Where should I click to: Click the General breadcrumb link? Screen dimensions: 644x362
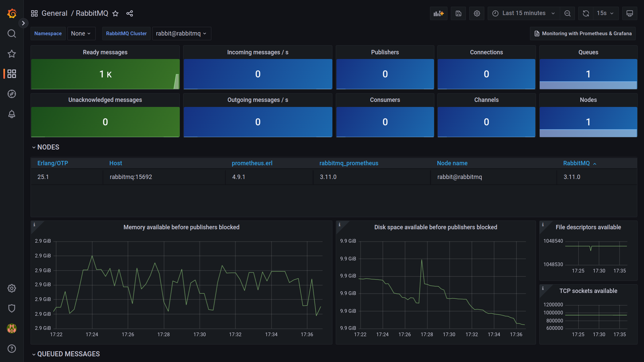[54, 13]
